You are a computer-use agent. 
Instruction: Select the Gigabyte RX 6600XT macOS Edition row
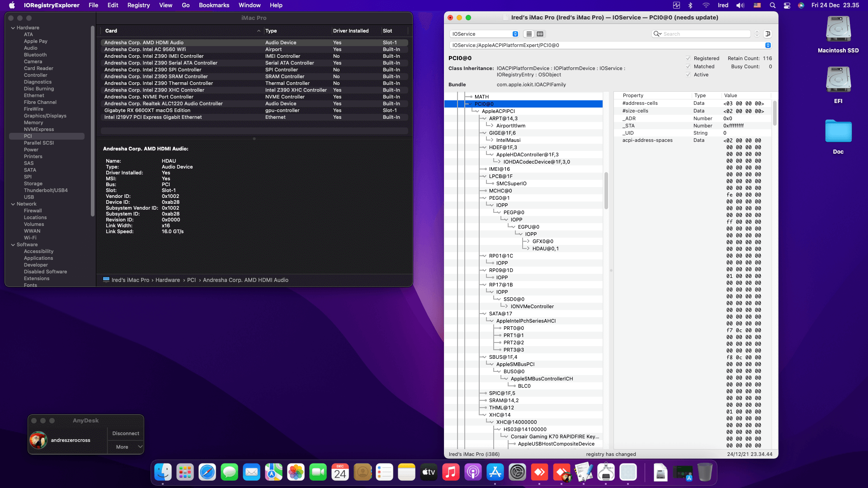(x=254, y=111)
